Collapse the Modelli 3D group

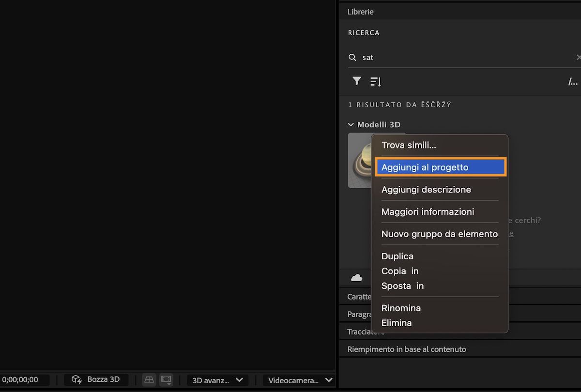point(351,125)
